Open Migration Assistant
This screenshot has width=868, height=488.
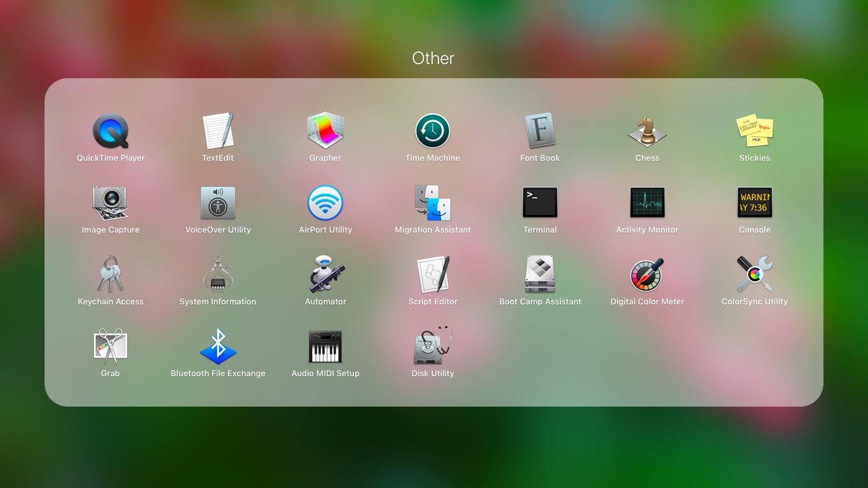tap(433, 203)
